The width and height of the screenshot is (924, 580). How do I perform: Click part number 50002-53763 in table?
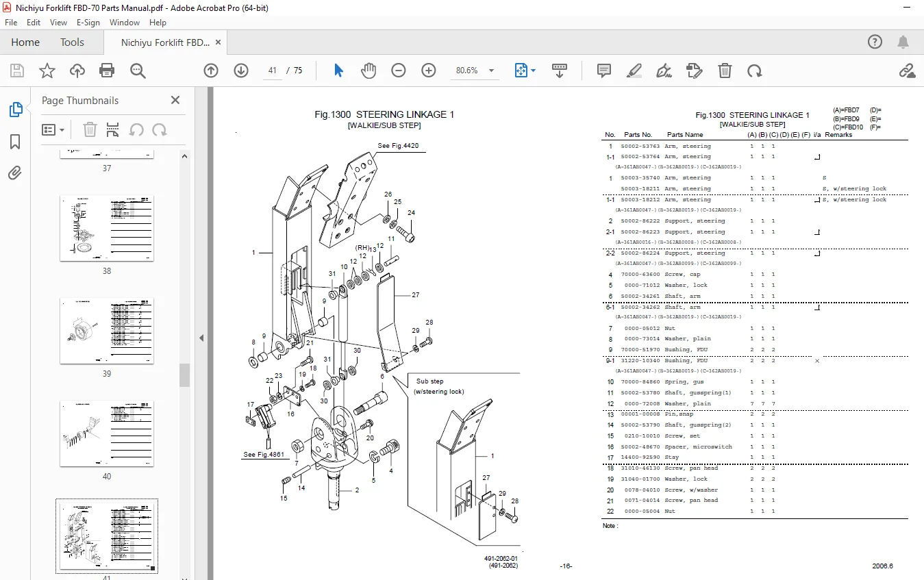[x=640, y=146]
